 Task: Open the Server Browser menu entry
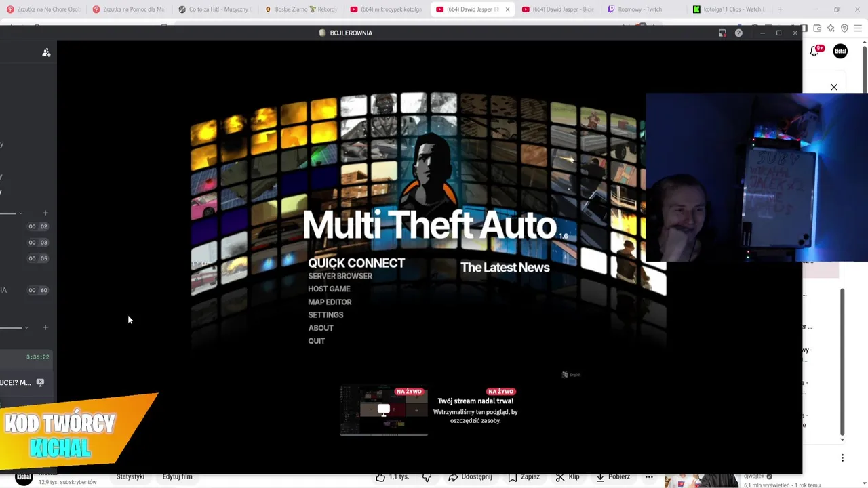[x=340, y=276]
